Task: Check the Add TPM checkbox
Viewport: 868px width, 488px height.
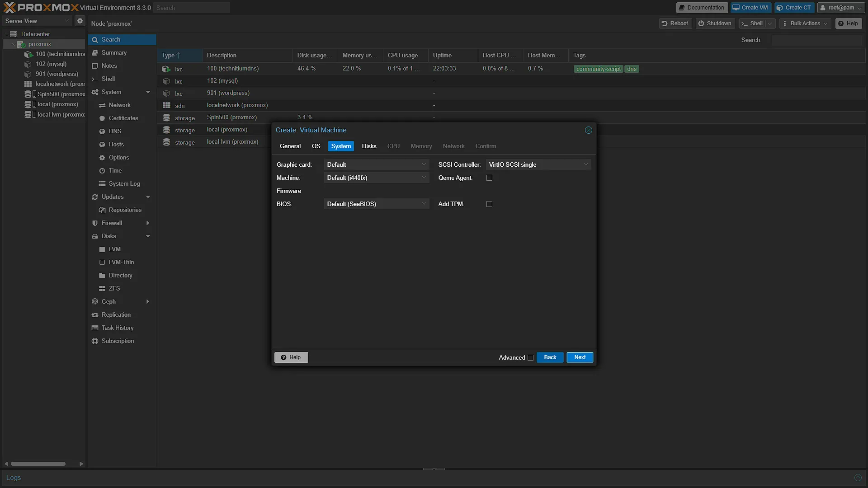Action: (x=489, y=204)
